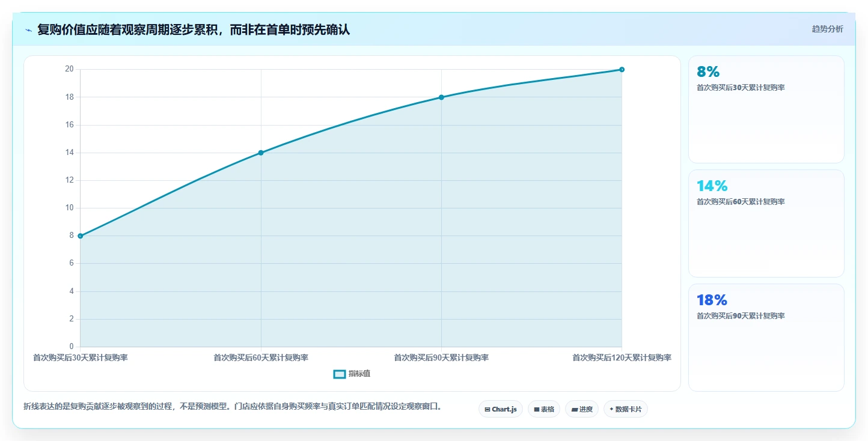Click the 120天 data point at value 20
Screen dimensions: 868x441
pyautogui.click(x=622, y=70)
